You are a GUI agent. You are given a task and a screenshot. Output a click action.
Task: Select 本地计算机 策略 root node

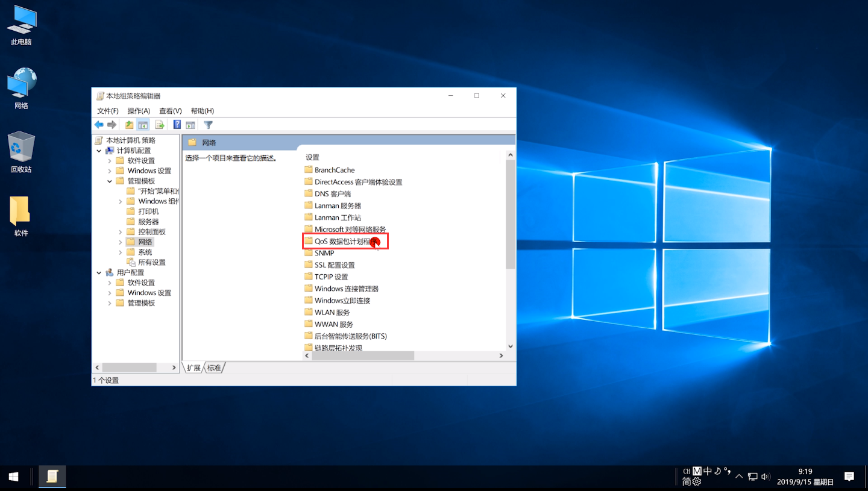pos(125,140)
